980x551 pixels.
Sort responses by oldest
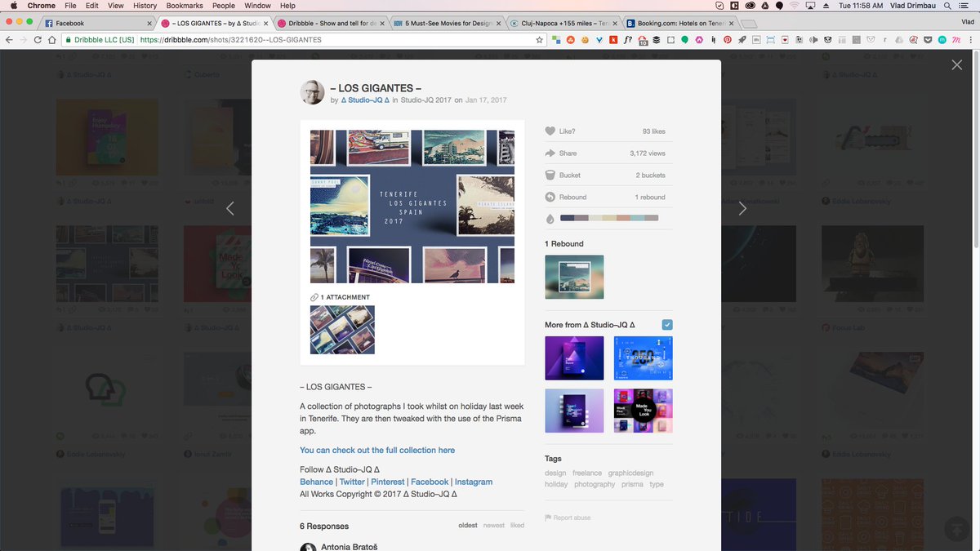click(468, 526)
